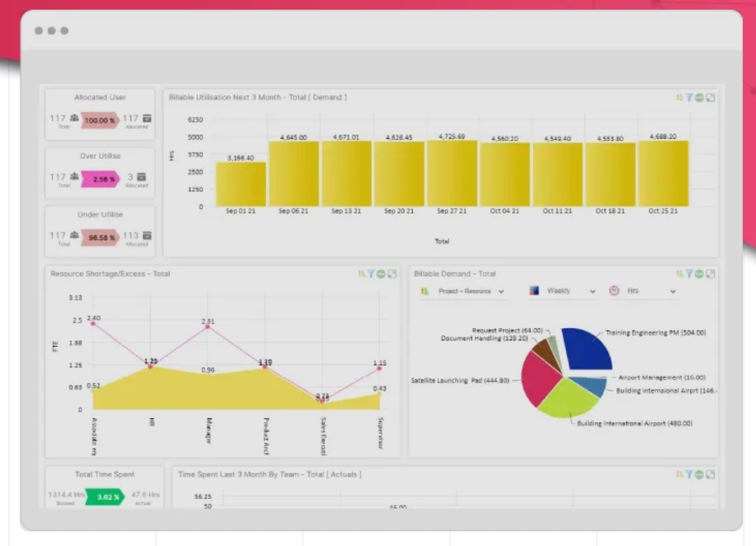756x546 pixels.
Task: Click the "4,725.69" value above Sep 27 bar
Action: click(452, 136)
